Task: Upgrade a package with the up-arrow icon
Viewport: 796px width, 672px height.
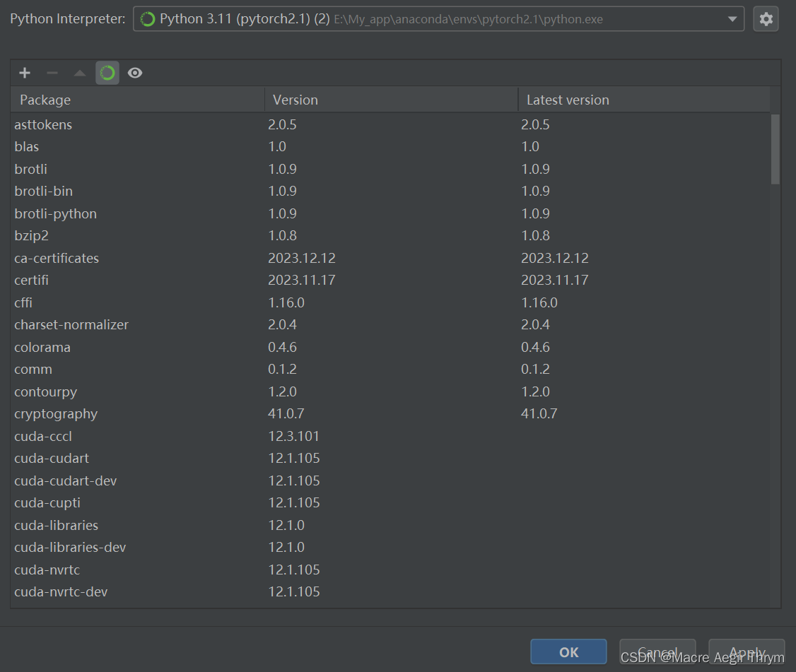Action: point(79,72)
